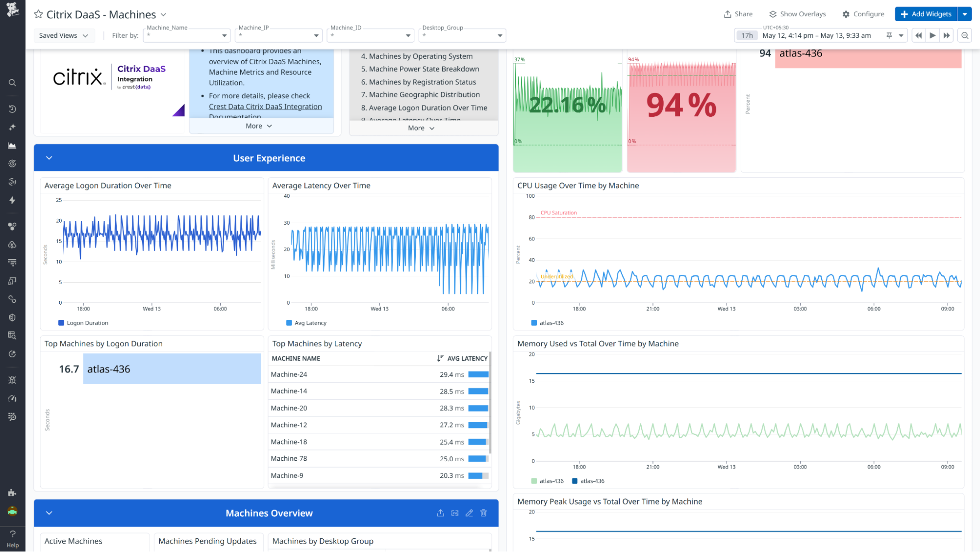This screenshot has width=980, height=552.
Task: Open the Crest Data Citrix DaaS Integration link
Action: [x=265, y=106]
